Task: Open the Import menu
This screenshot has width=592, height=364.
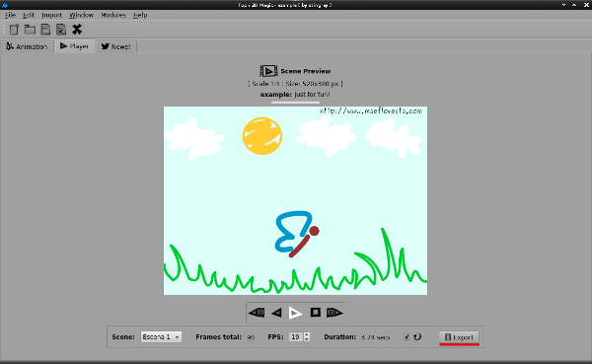Action: click(x=51, y=15)
